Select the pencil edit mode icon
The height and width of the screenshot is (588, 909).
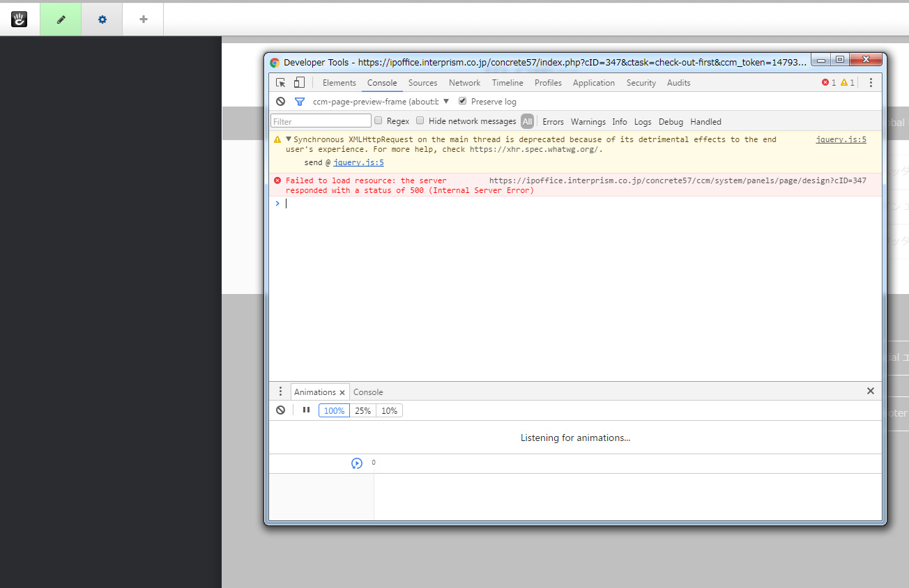(61, 20)
